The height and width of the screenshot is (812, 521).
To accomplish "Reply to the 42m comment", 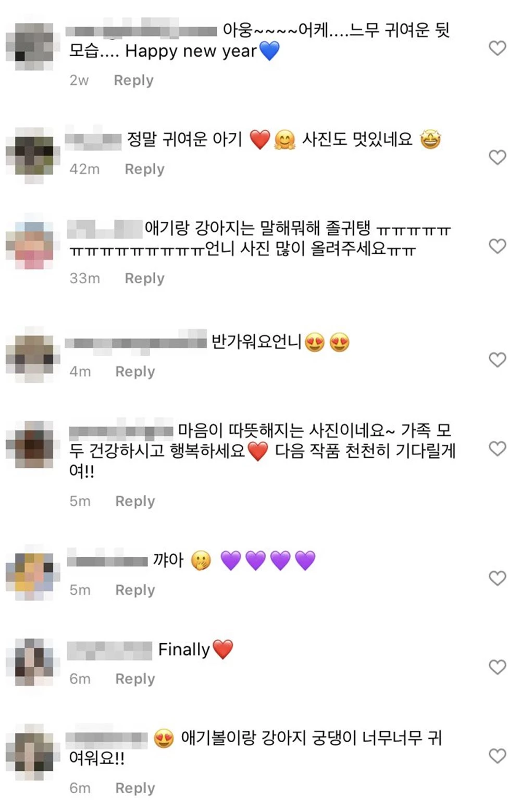I will coord(145,169).
